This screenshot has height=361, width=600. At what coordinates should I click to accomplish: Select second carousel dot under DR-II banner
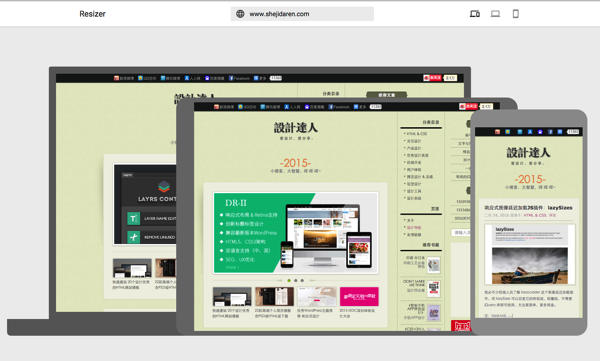295,281
